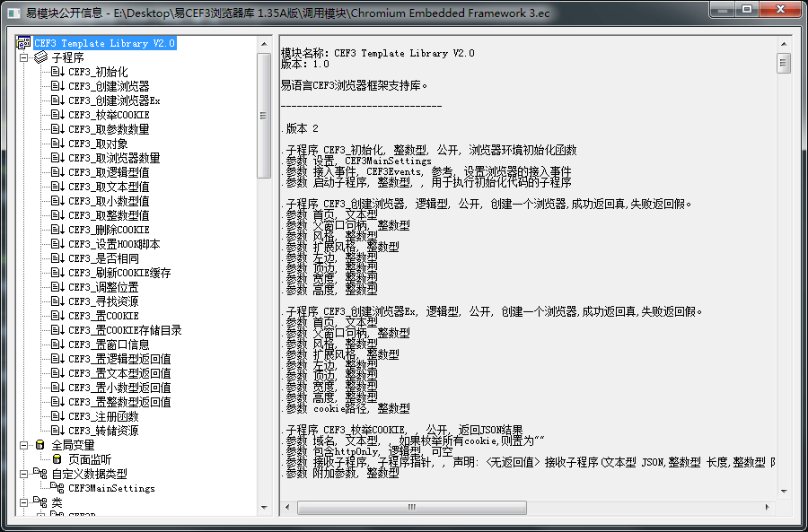Click the text 易语言CEF3浏览器框架支持库。
This screenshot has width=808, height=532.
[354, 85]
